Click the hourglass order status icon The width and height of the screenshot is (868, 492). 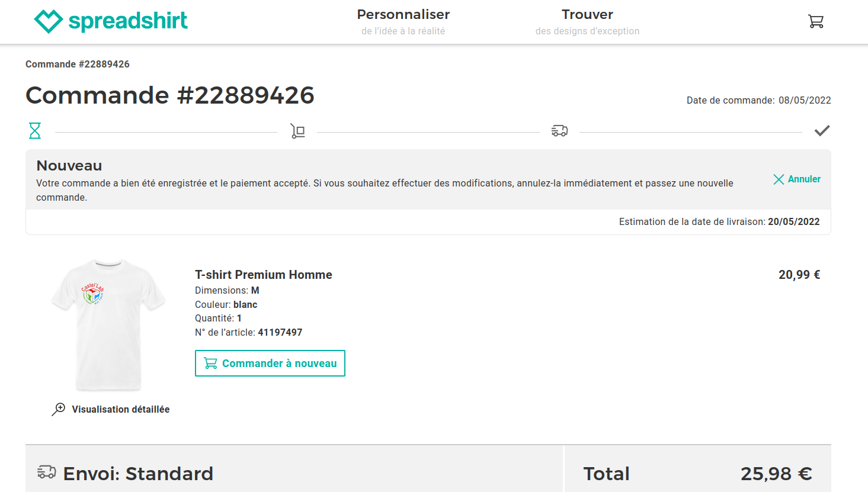[35, 131]
